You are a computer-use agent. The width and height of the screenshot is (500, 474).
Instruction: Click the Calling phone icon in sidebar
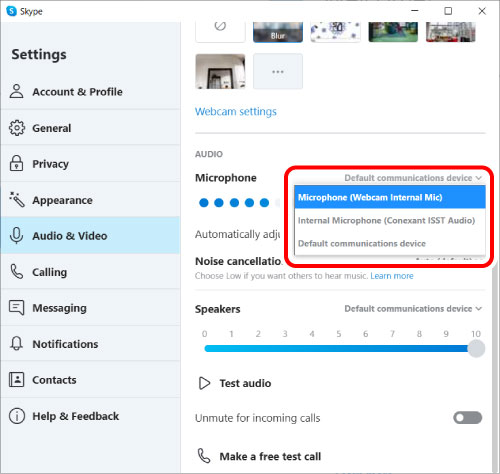(16, 271)
